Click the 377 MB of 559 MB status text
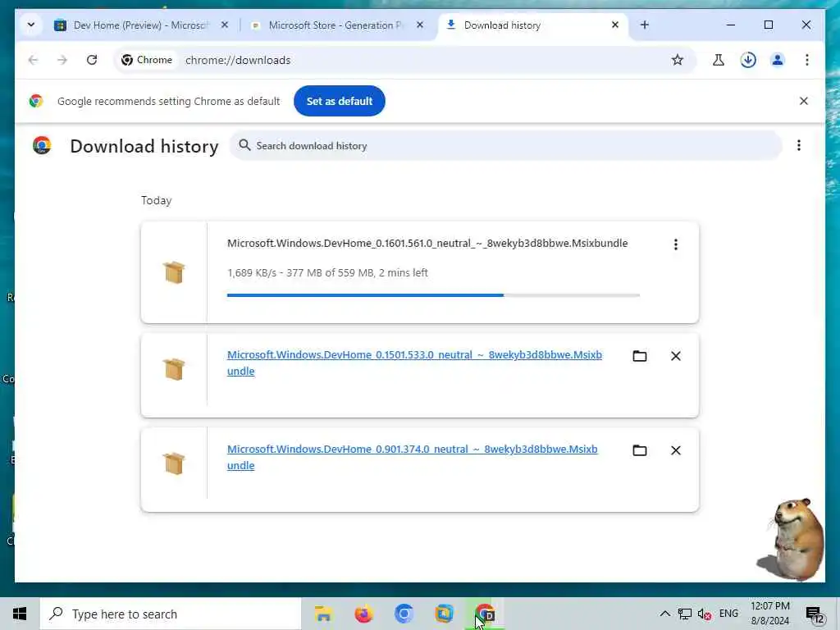 pyautogui.click(x=330, y=272)
